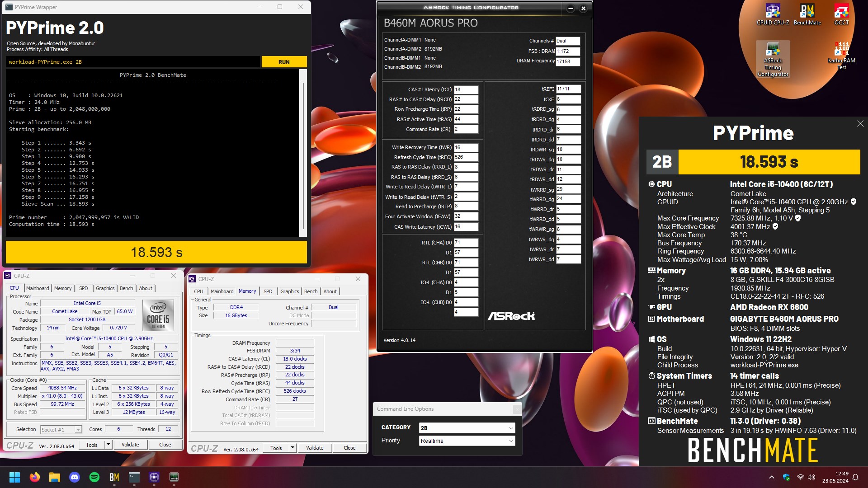Expand the Priority Realtime dropdown
Viewport: 868px width, 488px height.
click(x=467, y=441)
